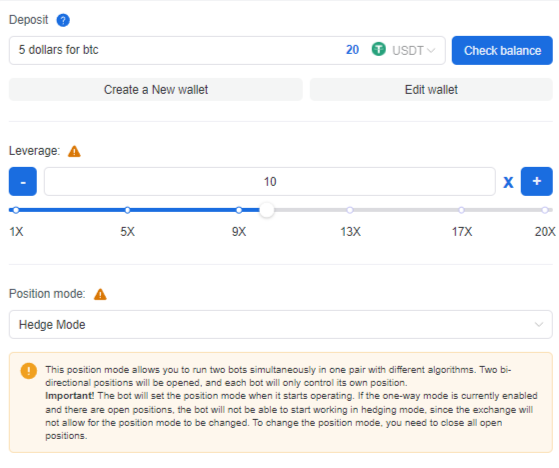Click the green Tether USDT coin icon
Screen dimensions: 559x468
click(x=379, y=49)
